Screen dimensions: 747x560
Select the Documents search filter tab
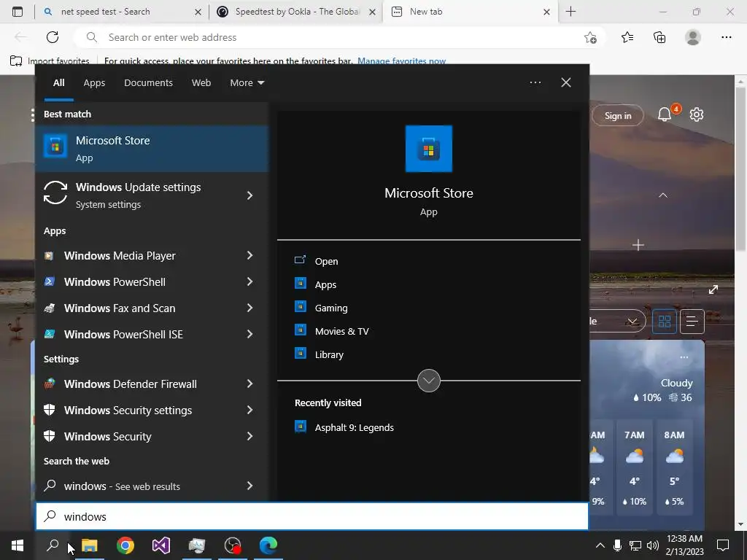pyautogui.click(x=148, y=83)
